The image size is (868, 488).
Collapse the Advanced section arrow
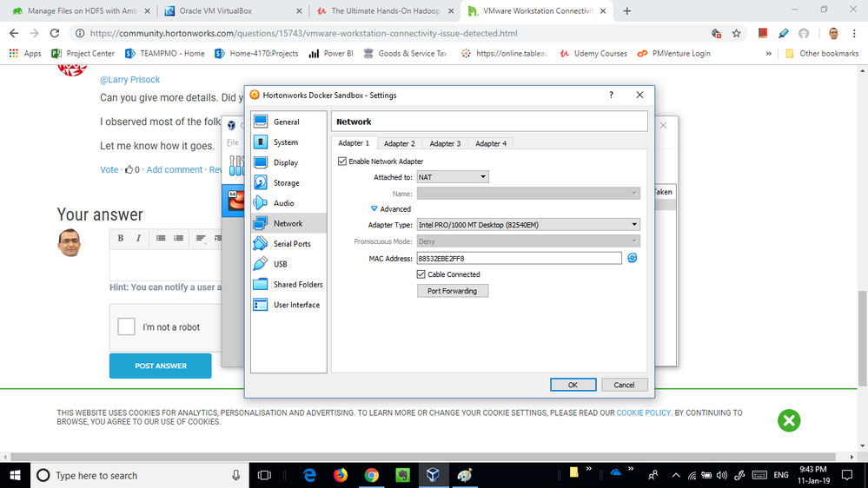point(374,208)
